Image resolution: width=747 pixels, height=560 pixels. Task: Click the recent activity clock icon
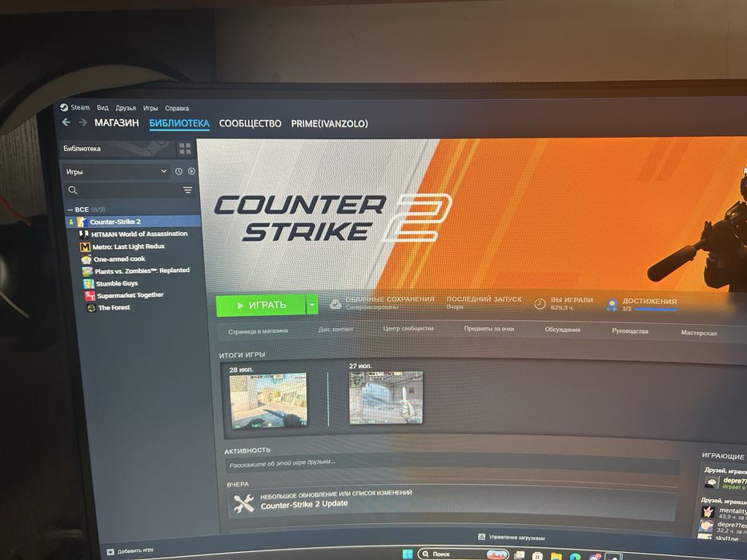pos(179,171)
